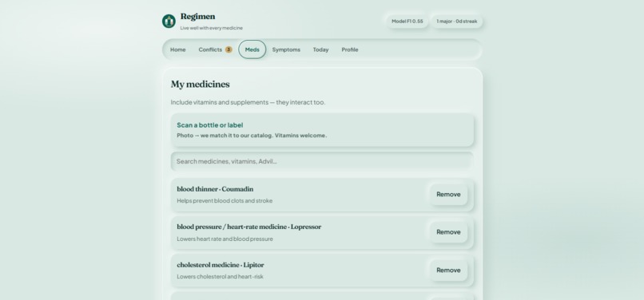Remove the Lopressor medicine
The height and width of the screenshot is (300, 644).
[448, 232]
